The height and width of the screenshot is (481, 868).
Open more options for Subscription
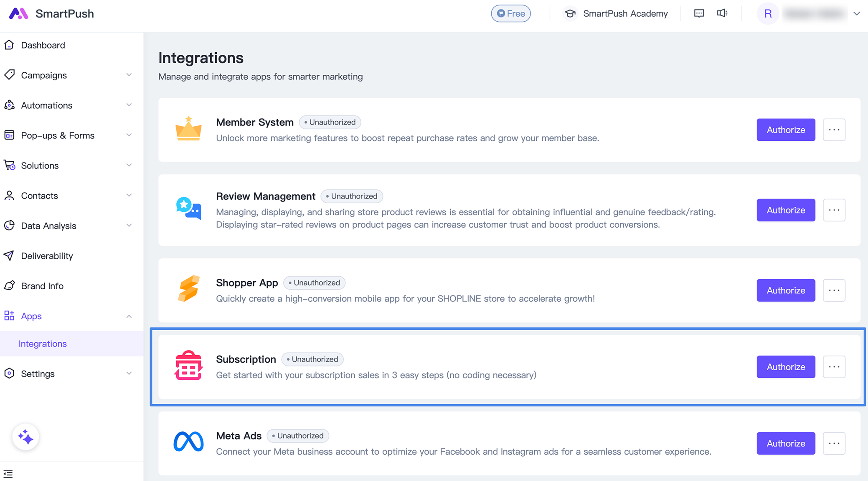tap(834, 367)
